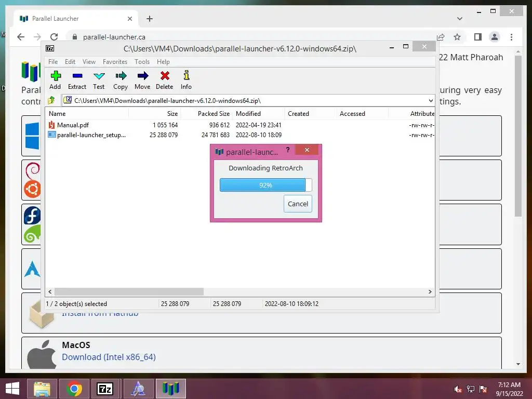
Task: Open the Chrome profile menu
Action: point(495,37)
